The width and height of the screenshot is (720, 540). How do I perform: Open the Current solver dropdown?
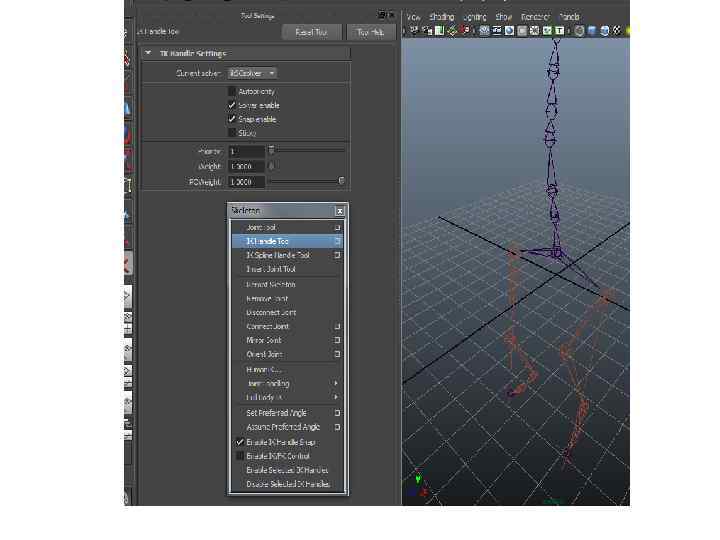coord(252,73)
